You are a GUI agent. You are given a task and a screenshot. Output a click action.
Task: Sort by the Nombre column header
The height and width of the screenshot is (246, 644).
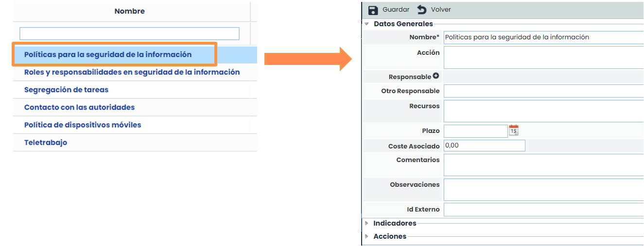(129, 11)
